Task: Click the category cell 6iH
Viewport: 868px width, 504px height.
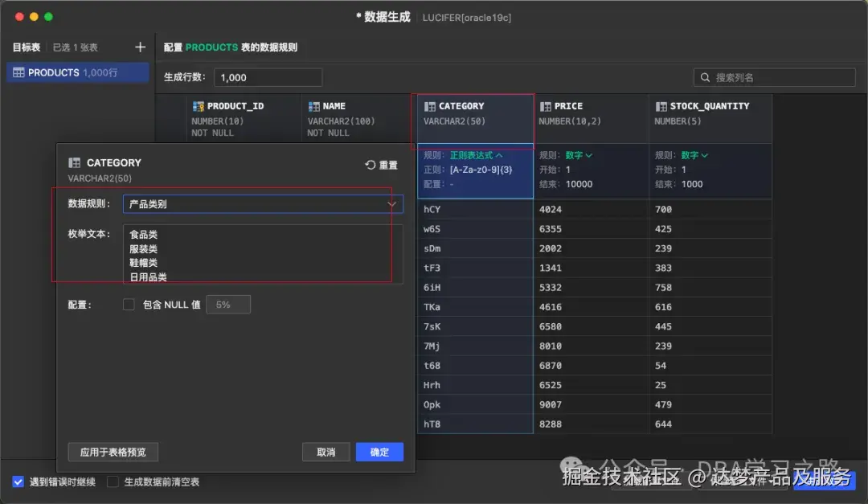Action: click(476, 288)
